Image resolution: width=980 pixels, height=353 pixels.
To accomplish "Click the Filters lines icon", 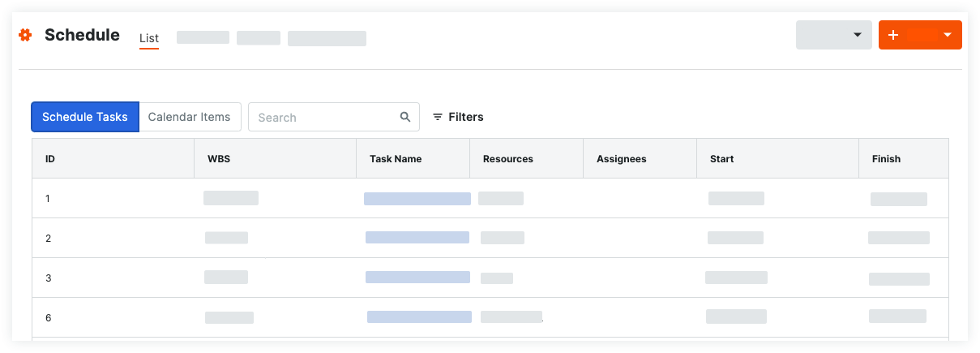I will 438,117.
